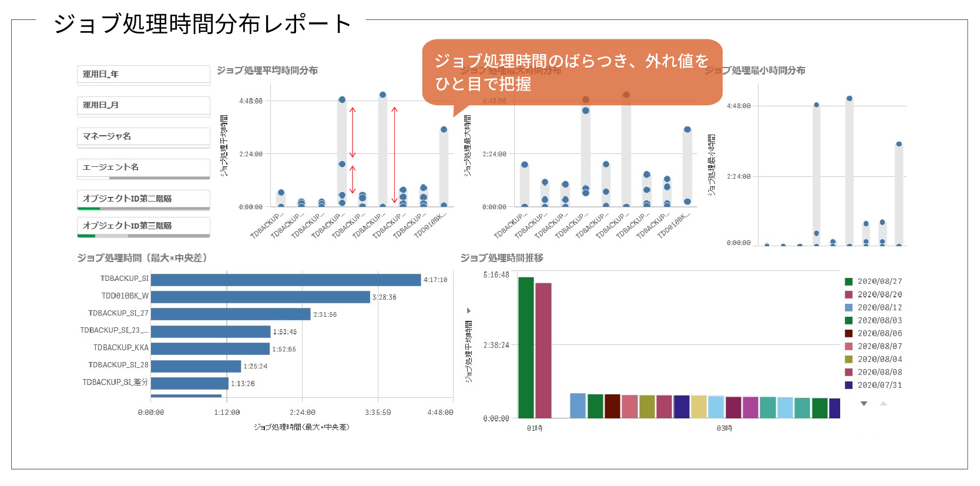Click the 2020/08/27 legend color swatch
Screen dimensions: 980x486
[848, 281]
